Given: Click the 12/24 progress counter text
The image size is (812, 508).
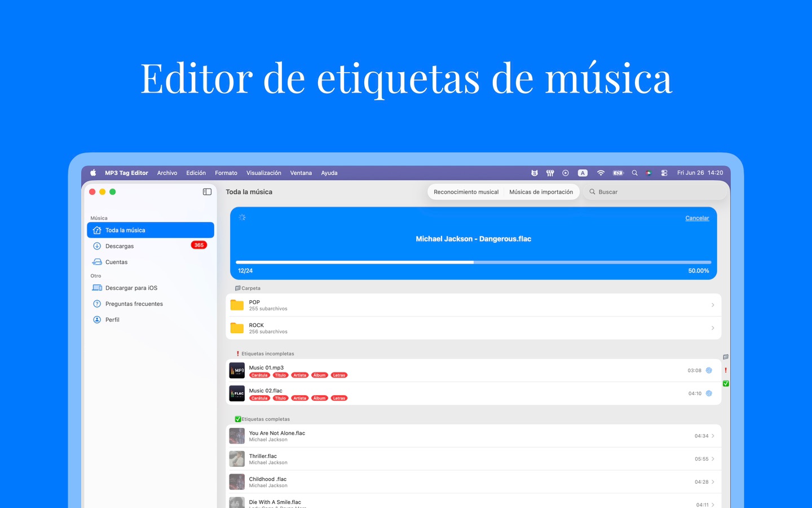Looking at the screenshot, I should point(245,271).
